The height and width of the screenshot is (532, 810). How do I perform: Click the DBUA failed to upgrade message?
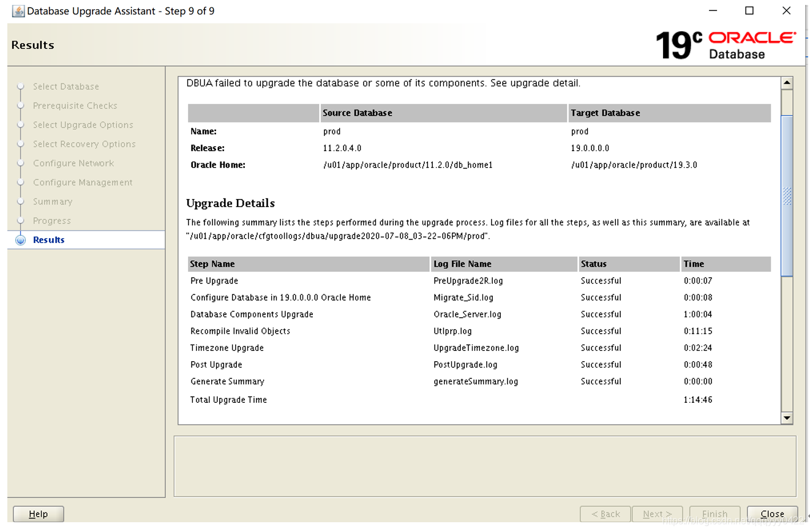[383, 83]
